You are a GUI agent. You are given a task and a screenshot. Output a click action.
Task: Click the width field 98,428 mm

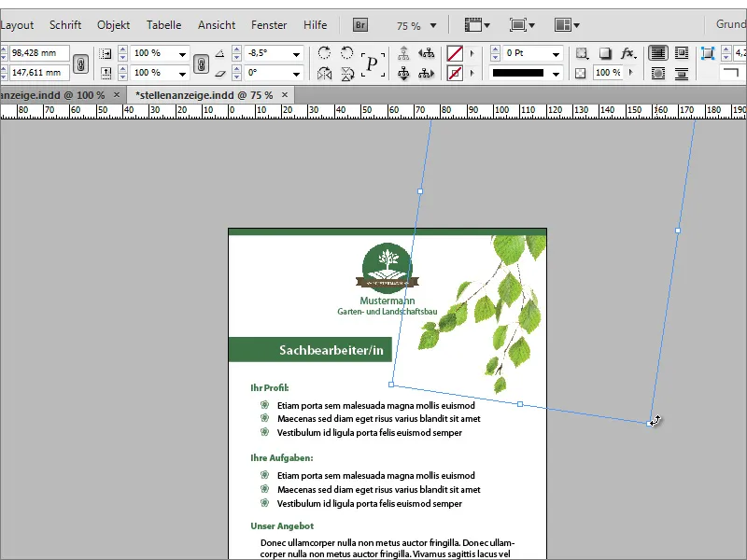click(x=39, y=53)
